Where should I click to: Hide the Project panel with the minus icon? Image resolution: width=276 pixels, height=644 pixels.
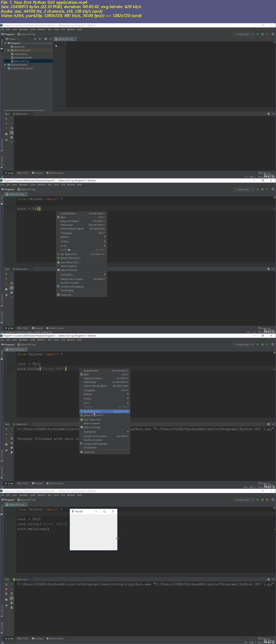point(50,39)
